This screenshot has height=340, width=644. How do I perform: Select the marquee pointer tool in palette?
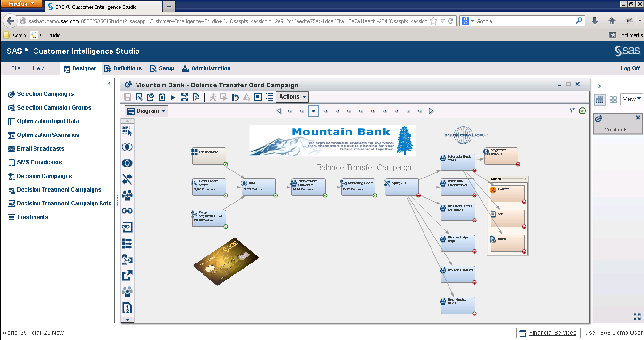[x=127, y=131]
